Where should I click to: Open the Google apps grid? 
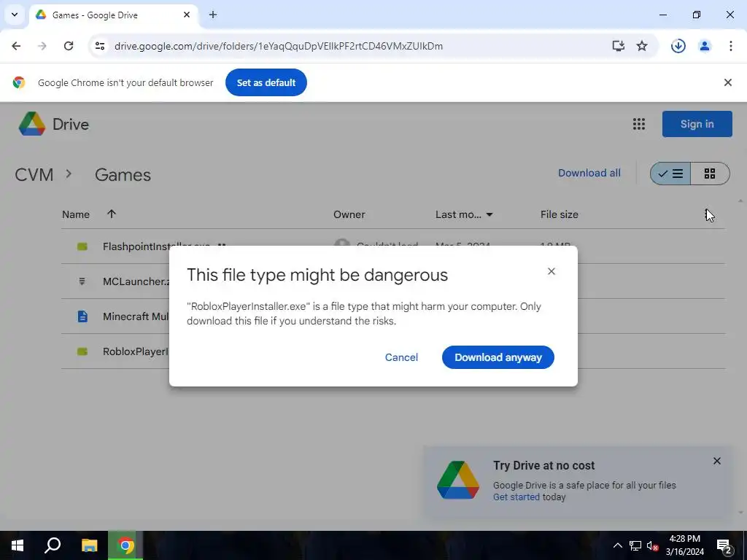click(639, 124)
